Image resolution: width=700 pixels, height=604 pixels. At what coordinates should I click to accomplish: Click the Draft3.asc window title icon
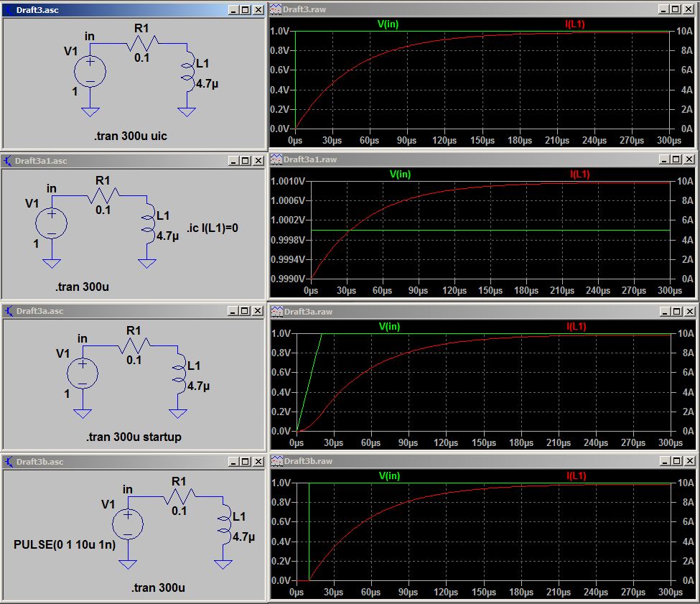pos(9,9)
